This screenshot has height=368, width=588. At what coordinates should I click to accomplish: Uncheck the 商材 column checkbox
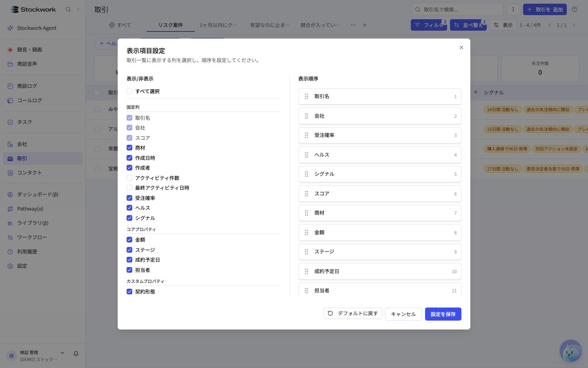pos(129,148)
